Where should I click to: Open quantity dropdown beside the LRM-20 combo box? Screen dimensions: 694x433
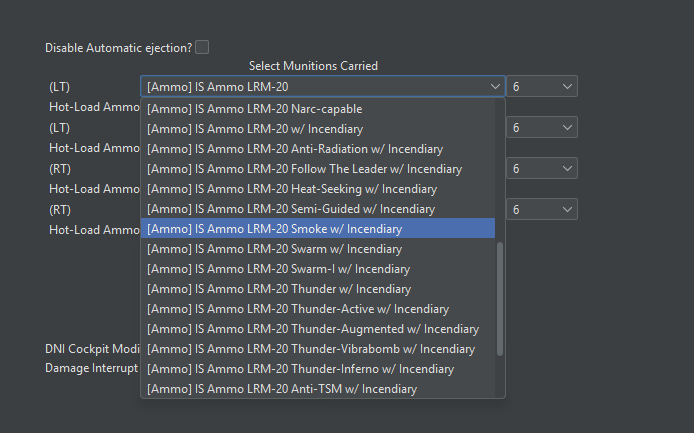click(541, 87)
